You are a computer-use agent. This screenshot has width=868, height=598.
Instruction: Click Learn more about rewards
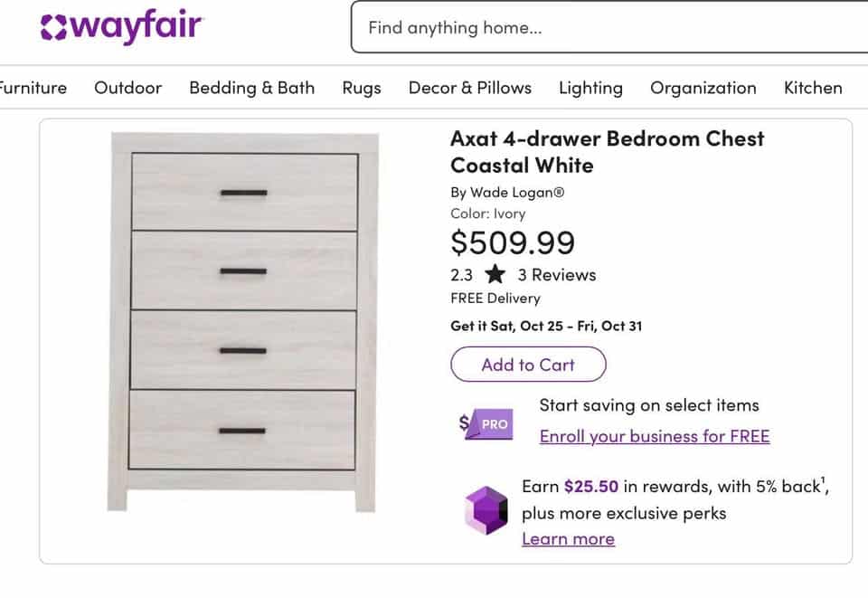568,539
